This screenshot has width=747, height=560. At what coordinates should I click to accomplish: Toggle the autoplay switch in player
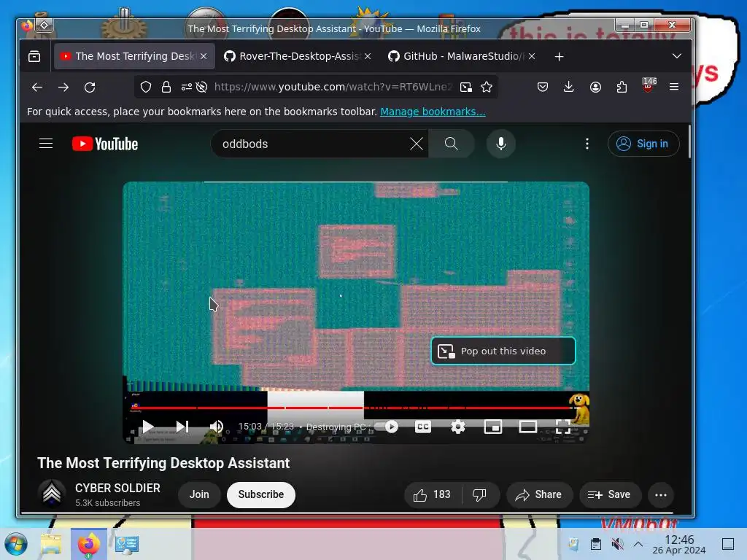(387, 427)
